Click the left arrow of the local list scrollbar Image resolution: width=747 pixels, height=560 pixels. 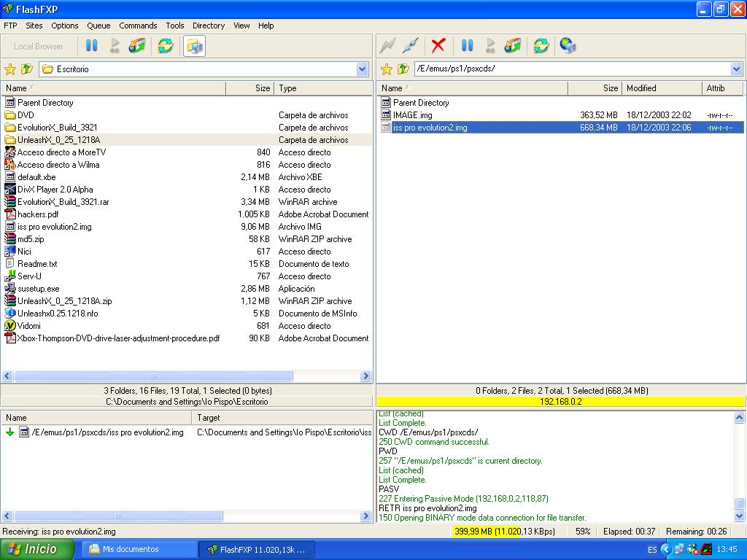coord(7,376)
